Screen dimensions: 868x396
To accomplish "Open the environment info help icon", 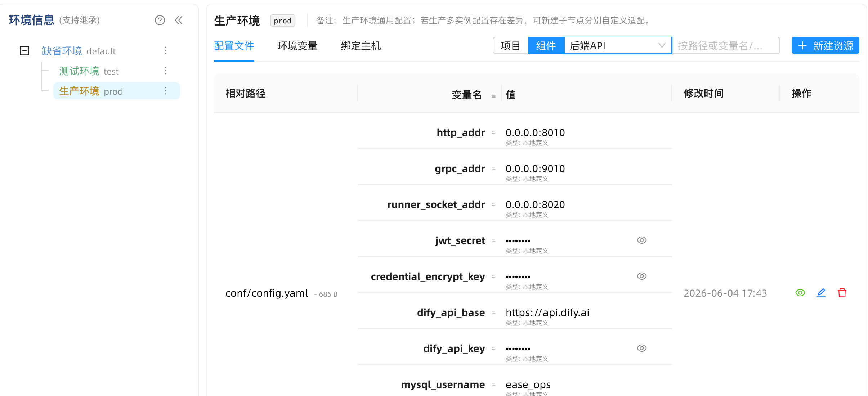I will (x=160, y=20).
